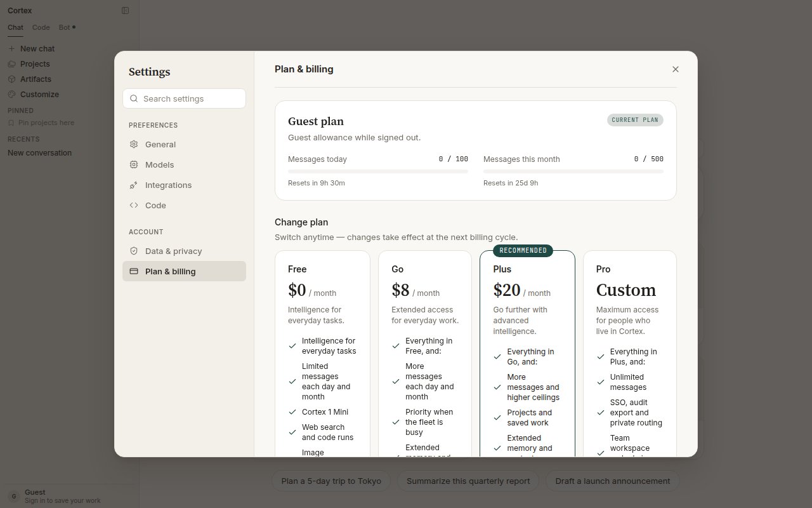The image size is (812, 508).
Task: Click 'Plan a 5-day trip to Tokyo' suggestion
Action: click(x=331, y=481)
